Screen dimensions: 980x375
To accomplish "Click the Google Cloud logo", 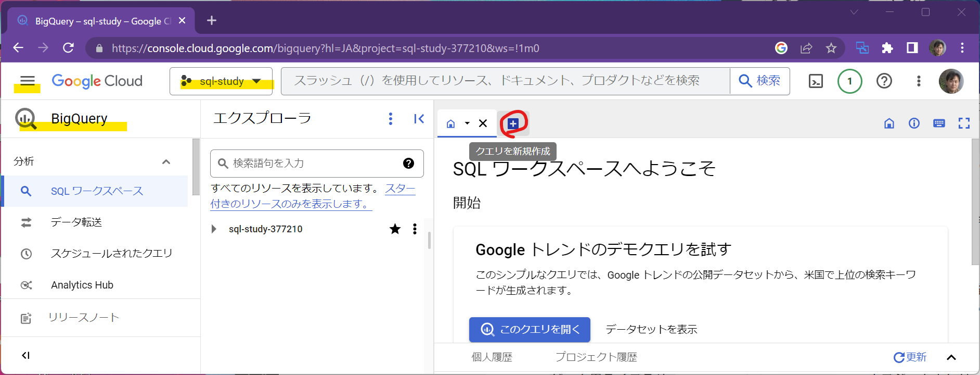I will coord(97,81).
